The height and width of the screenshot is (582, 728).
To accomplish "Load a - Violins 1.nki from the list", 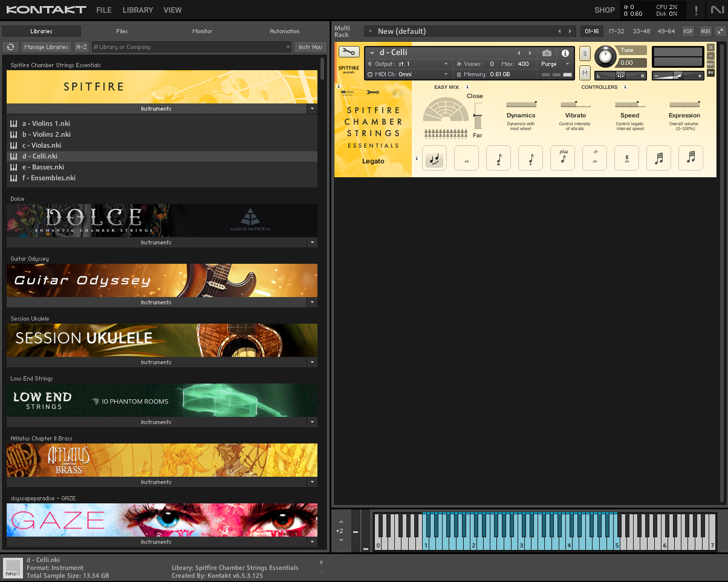I will coord(162,123).
